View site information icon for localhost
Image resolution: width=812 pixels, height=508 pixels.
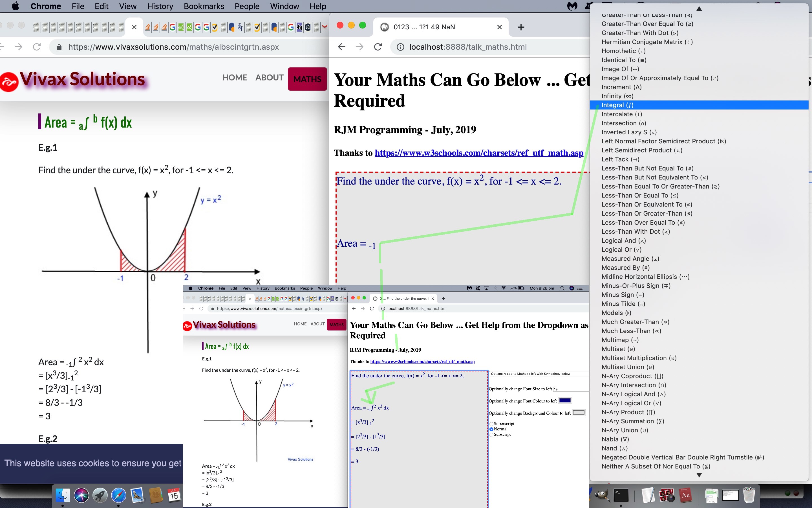[x=400, y=47]
